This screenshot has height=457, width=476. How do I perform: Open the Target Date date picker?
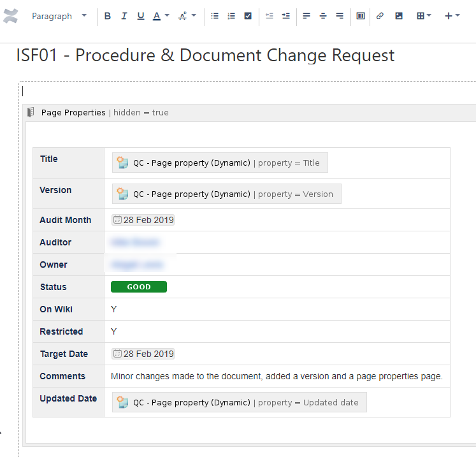click(x=143, y=354)
